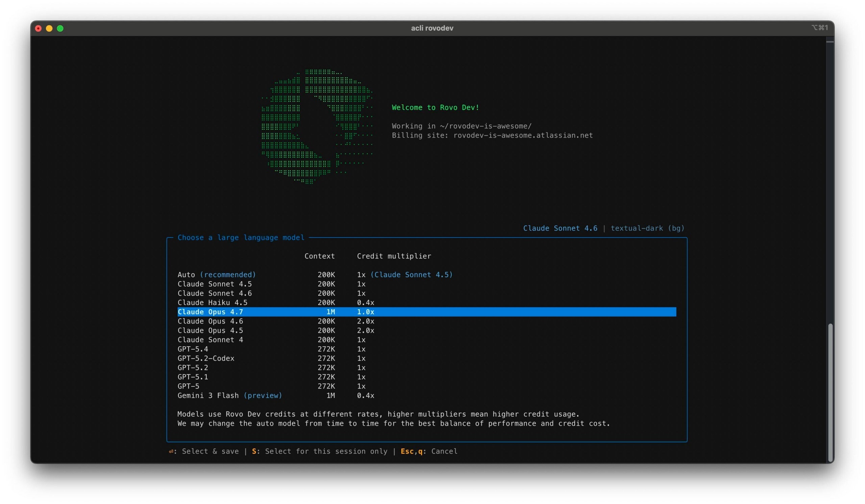Click the keyboard shortcut indicator in title bar

click(819, 28)
